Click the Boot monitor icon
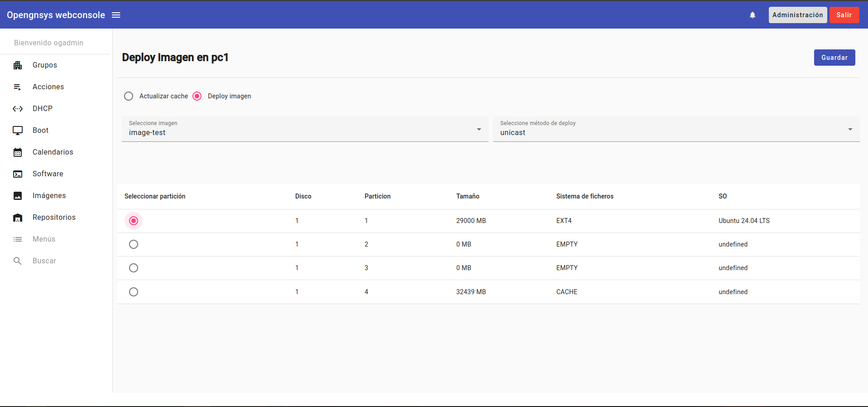 (x=18, y=131)
